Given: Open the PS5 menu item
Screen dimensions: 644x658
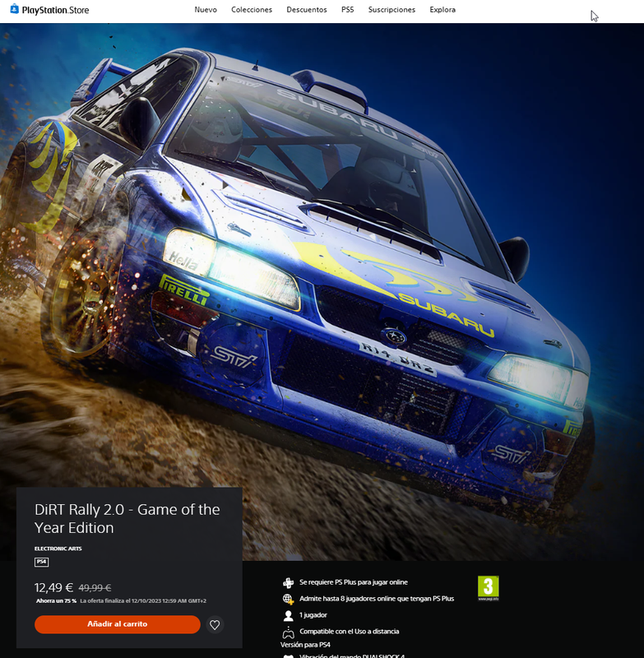Looking at the screenshot, I should [347, 10].
